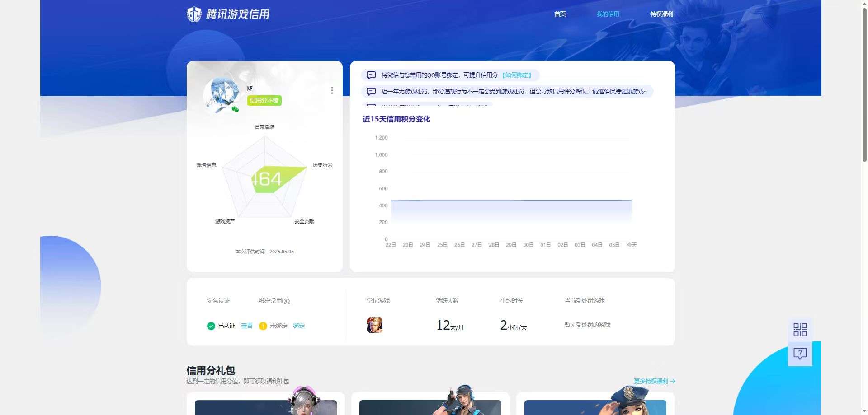868x415 pixels.
Task: Click the 历史行为 radar label
Action: tap(323, 165)
